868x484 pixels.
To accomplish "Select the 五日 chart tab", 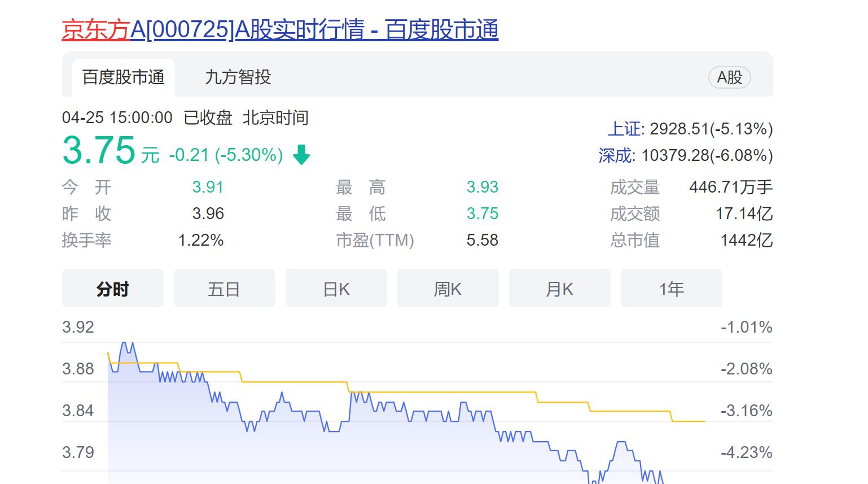I will (x=224, y=289).
